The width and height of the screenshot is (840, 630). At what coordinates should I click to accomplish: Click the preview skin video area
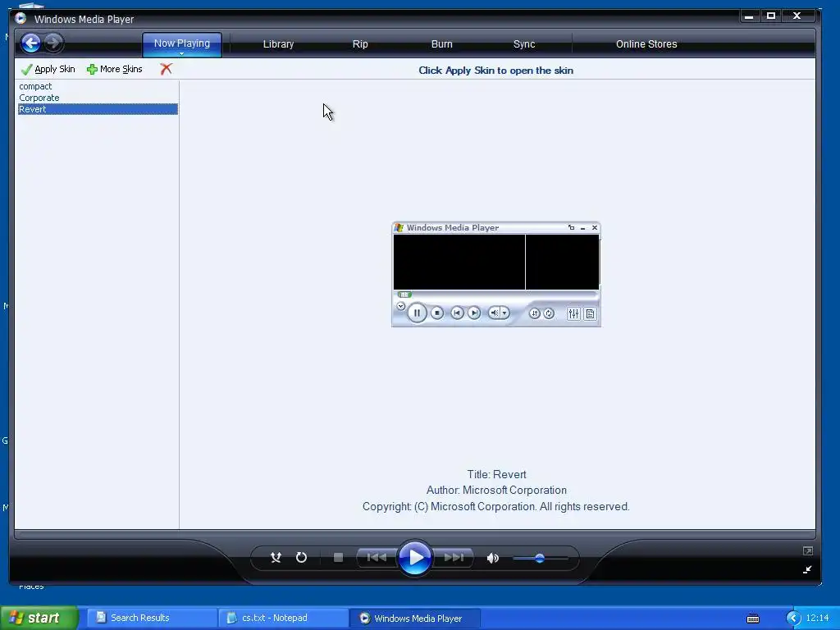459,262
